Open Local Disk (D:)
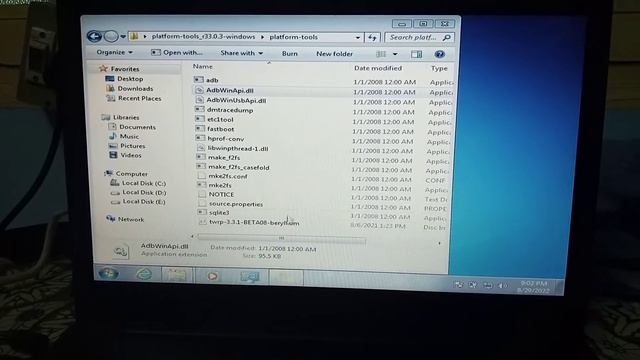This screenshot has width=640, height=360. (139, 193)
